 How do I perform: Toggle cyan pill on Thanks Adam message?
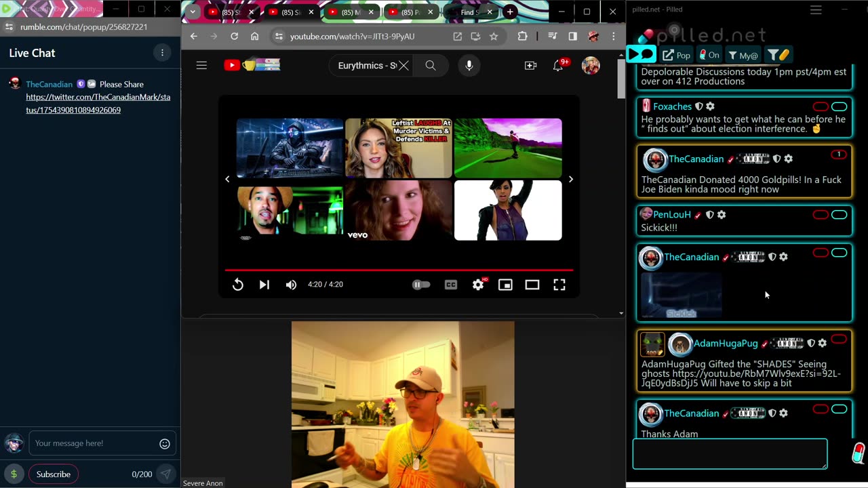pyautogui.click(x=840, y=409)
